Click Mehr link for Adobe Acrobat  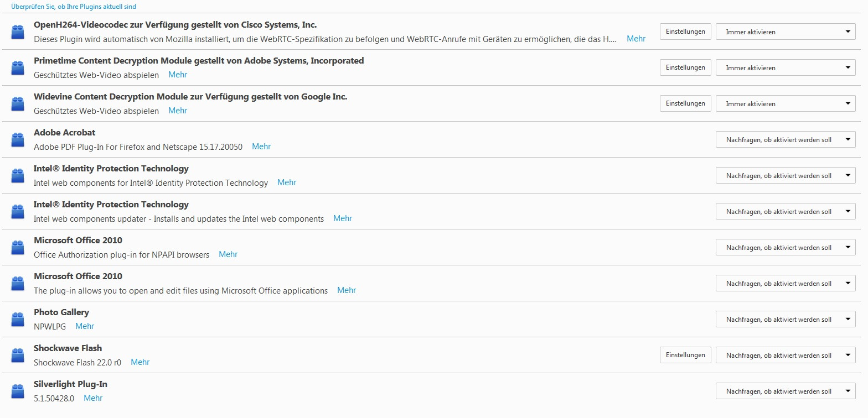click(261, 147)
